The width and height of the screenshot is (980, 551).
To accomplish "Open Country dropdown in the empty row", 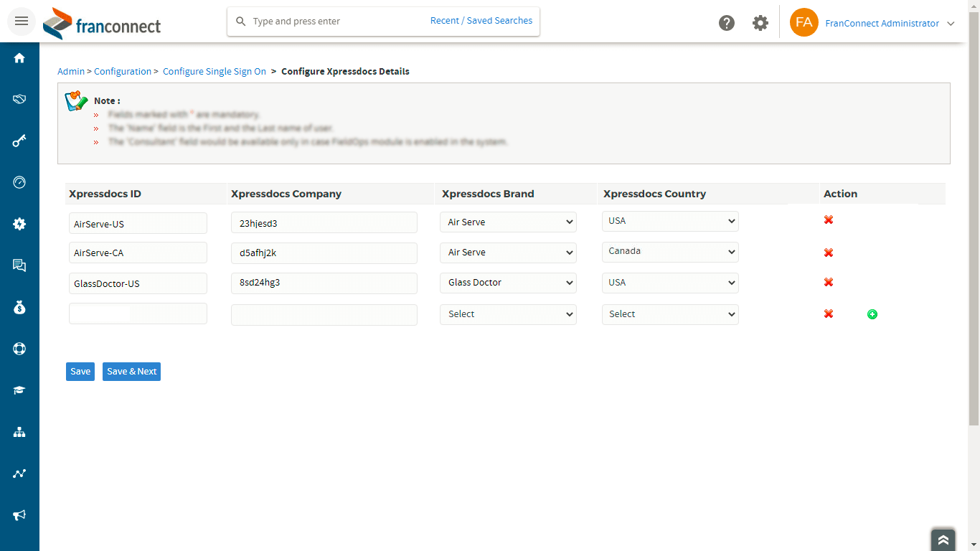I will click(x=670, y=314).
